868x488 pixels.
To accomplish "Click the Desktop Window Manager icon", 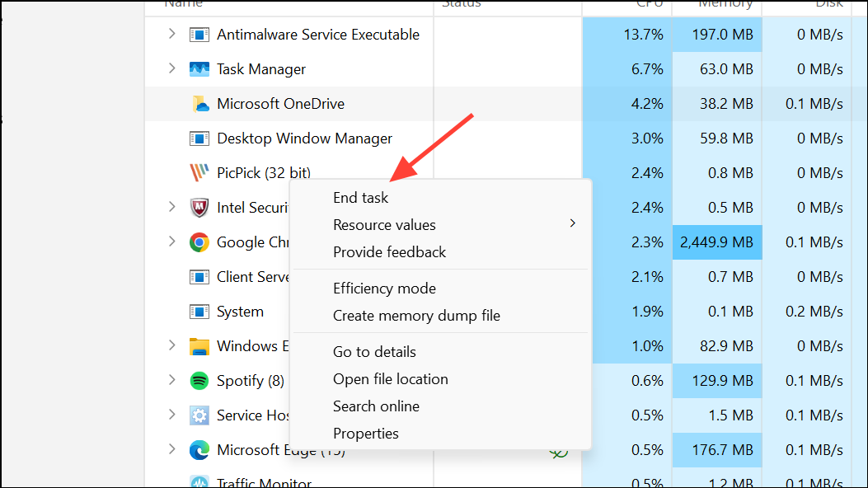I will 199,138.
